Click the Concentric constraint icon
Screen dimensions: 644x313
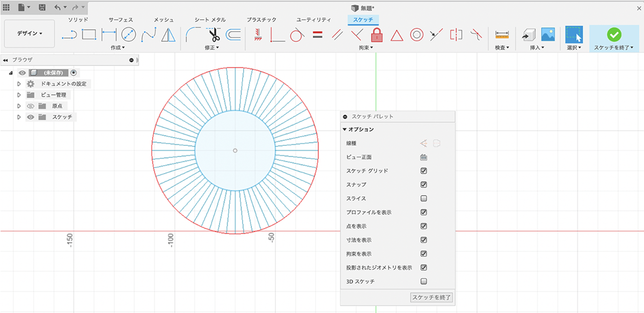(416, 35)
